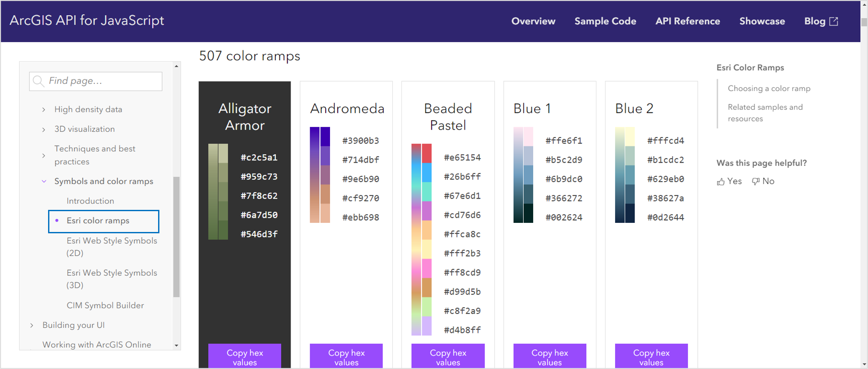Image resolution: width=868 pixels, height=369 pixels.
Task: Open Blog via the external link icon
Action: (x=834, y=21)
